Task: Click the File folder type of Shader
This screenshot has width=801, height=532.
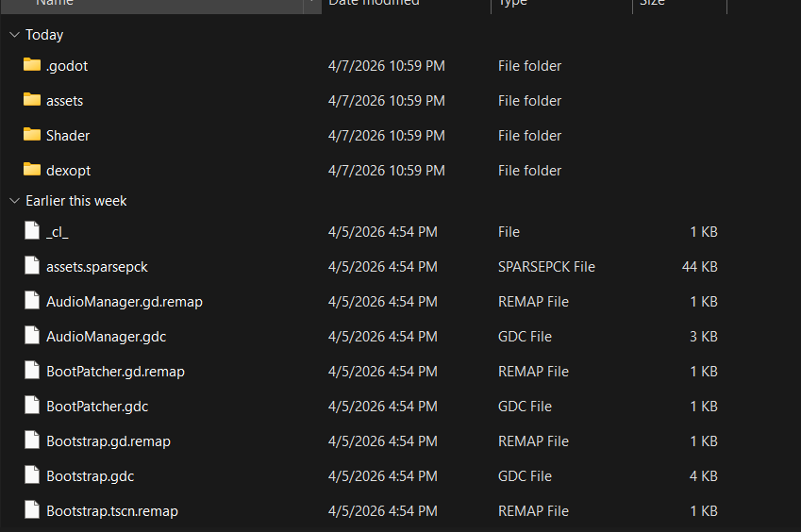Action: tap(529, 136)
